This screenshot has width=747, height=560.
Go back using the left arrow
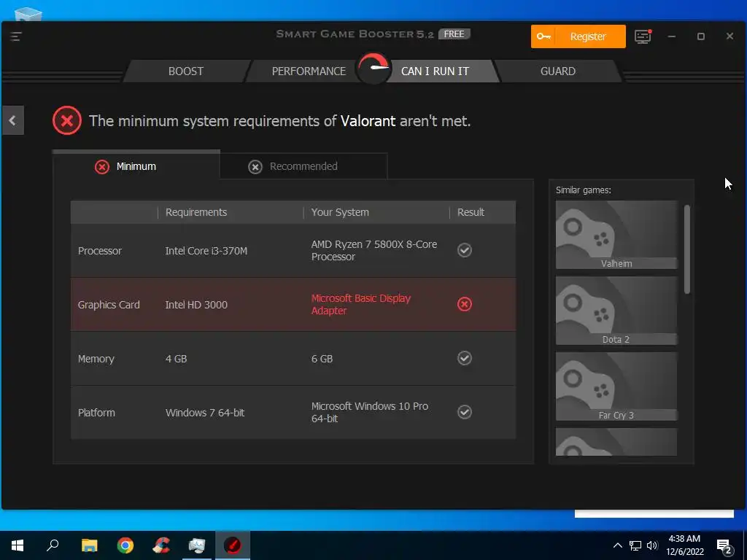(x=13, y=120)
